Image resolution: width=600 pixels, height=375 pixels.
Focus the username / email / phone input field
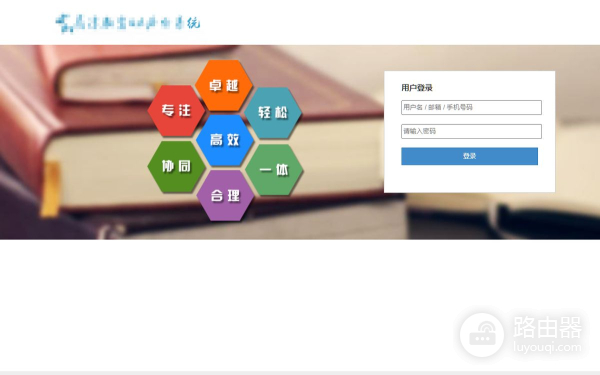point(471,108)
